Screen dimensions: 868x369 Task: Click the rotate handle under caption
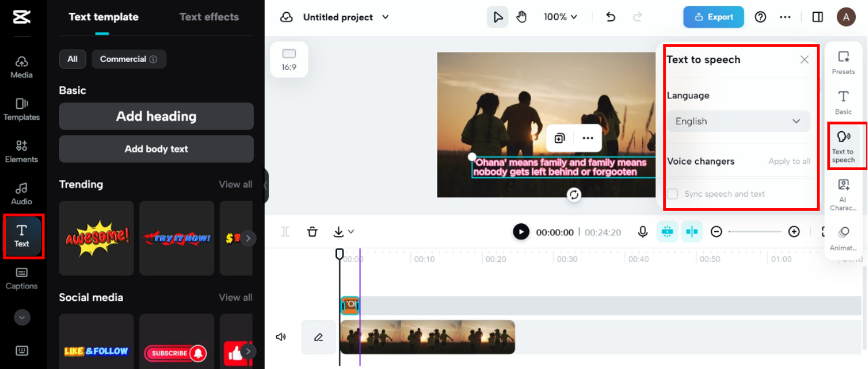tap(574, 195)
